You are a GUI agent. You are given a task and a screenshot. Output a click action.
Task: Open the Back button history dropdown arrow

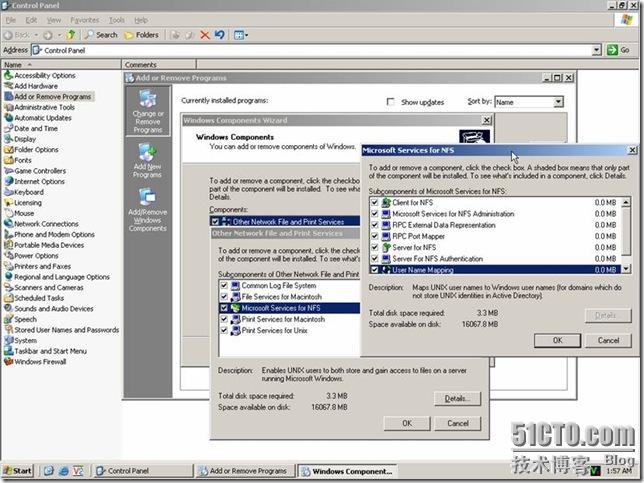tap(36, 35)
